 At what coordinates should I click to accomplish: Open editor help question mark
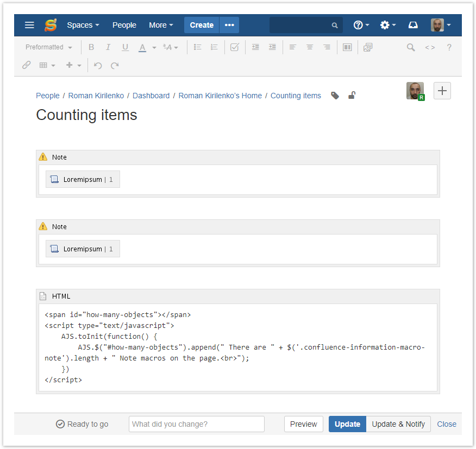point(449,47)
